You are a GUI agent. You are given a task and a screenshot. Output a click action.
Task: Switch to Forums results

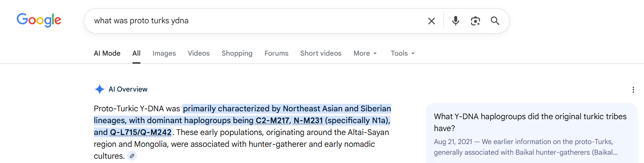pos(276,53)
